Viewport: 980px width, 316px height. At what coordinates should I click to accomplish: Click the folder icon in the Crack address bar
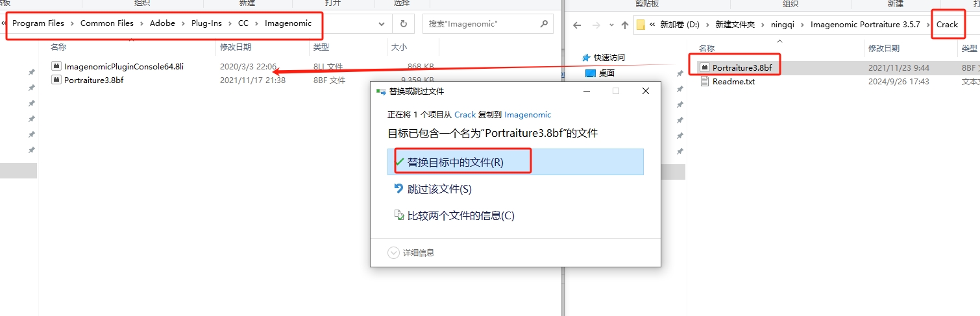coord(641,25)
